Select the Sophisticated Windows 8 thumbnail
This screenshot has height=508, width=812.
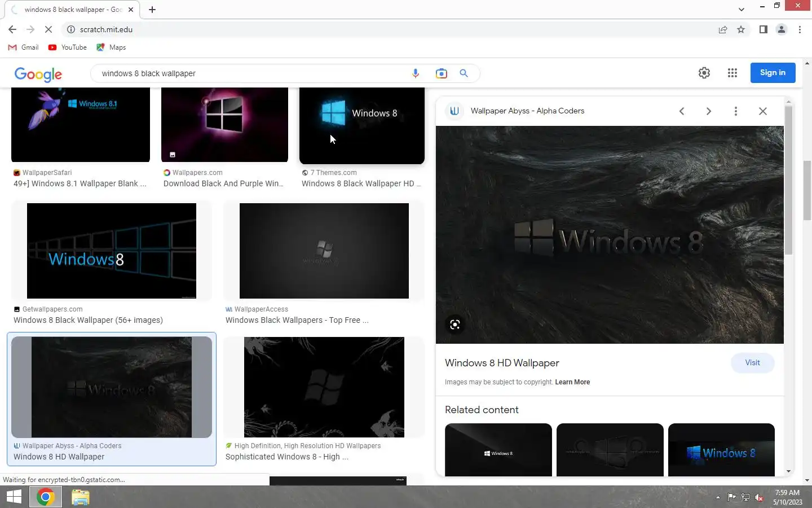324,387
